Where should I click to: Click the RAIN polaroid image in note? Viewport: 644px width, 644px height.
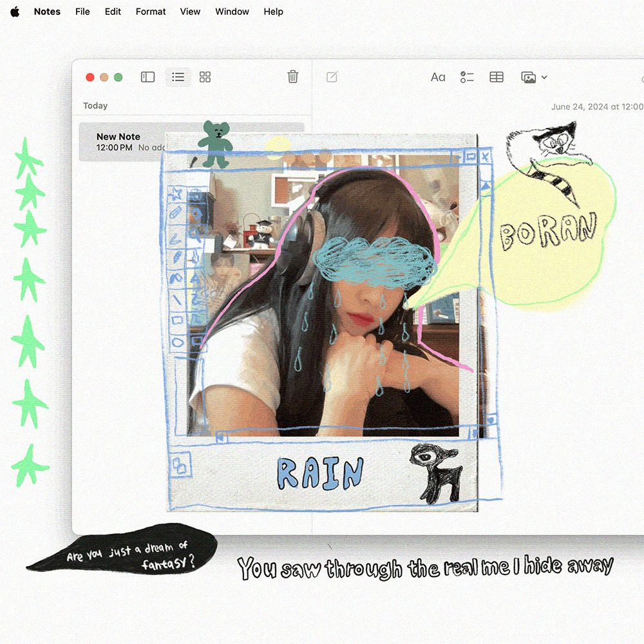coord(322,322)
